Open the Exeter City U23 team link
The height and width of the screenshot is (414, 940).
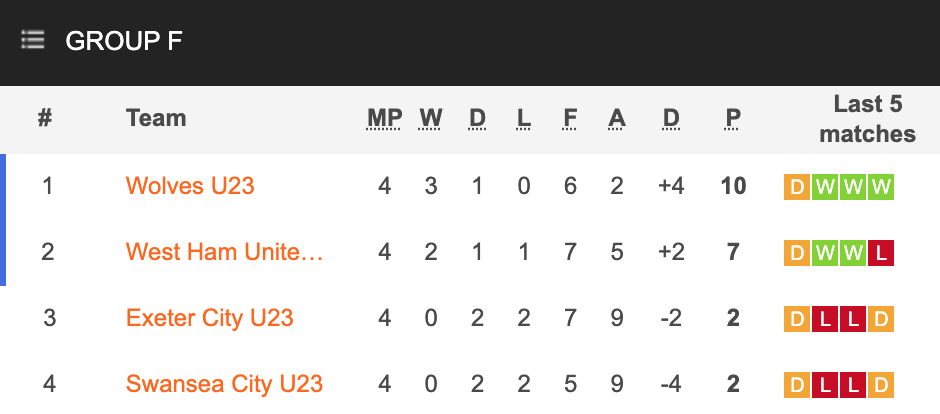coord(210,318)
